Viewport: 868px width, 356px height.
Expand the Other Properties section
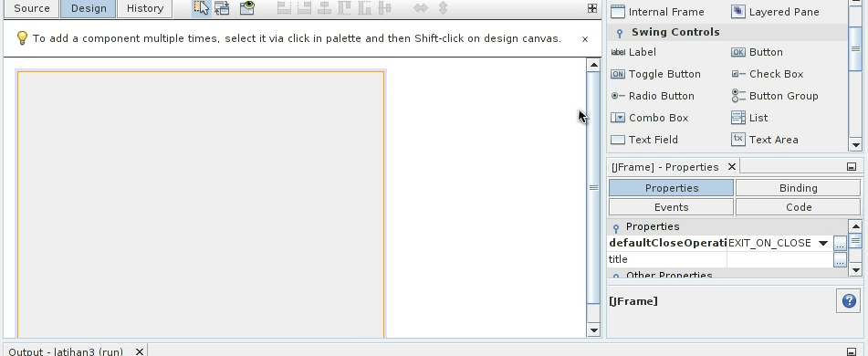point(615,275)
